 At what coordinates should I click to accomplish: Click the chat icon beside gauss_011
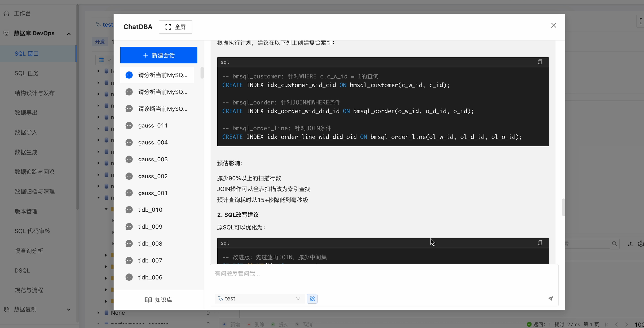[129, 126]
